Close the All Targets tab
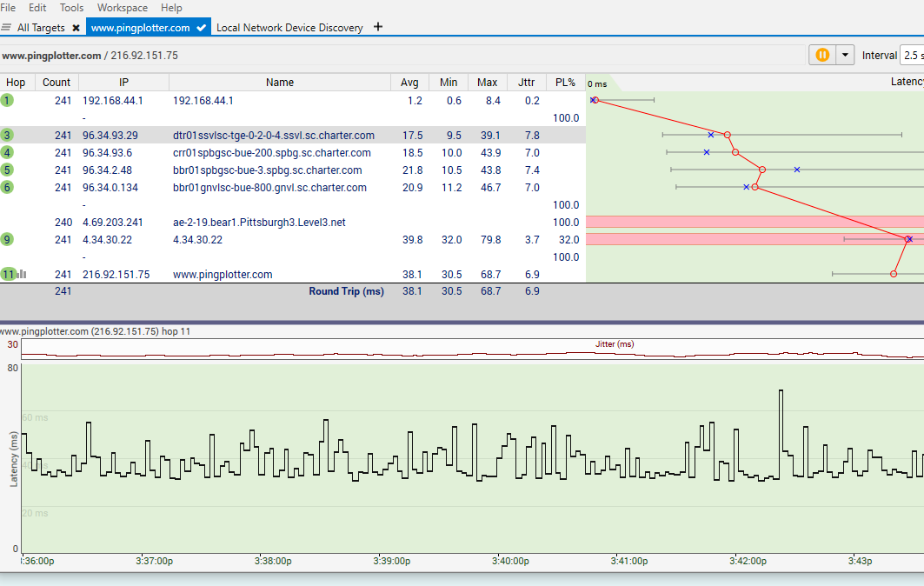 point(76,28)
